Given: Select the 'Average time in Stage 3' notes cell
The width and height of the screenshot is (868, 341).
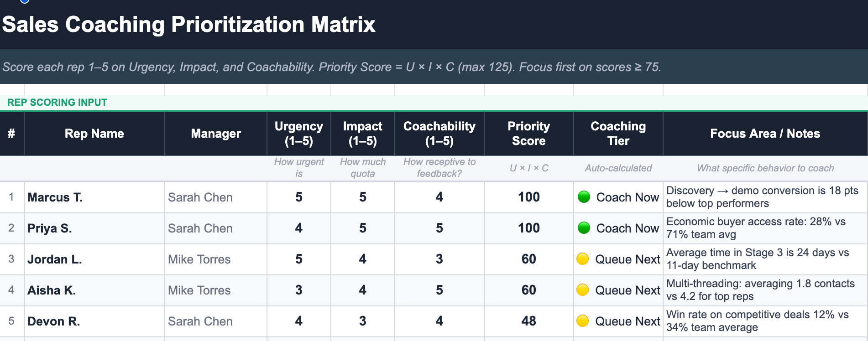Looking at the screenshot, I should (765, 259).
